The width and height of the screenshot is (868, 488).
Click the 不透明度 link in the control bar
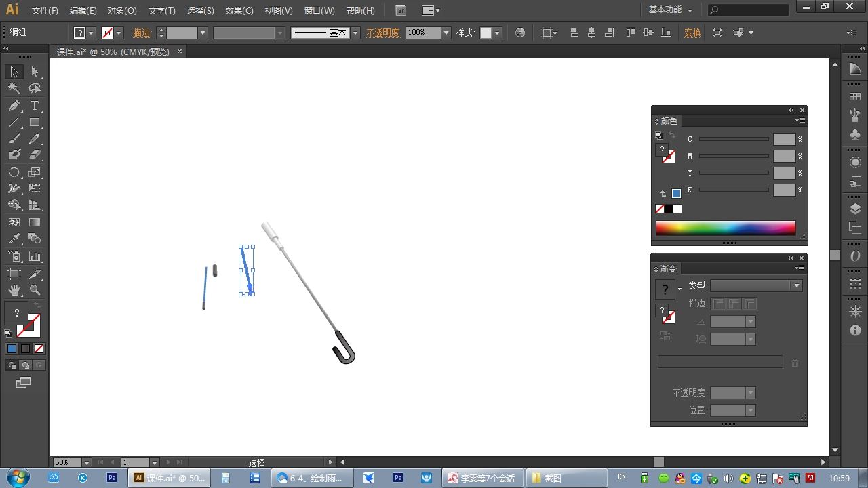coord(383,33)
